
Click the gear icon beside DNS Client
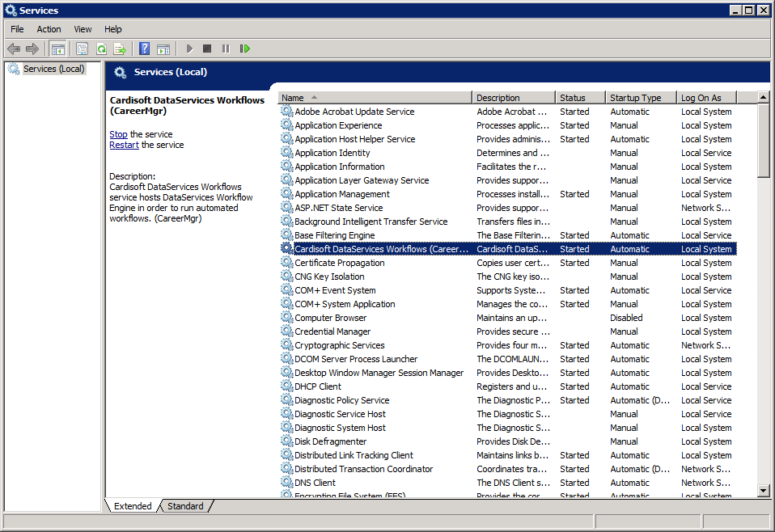(286, 482)
